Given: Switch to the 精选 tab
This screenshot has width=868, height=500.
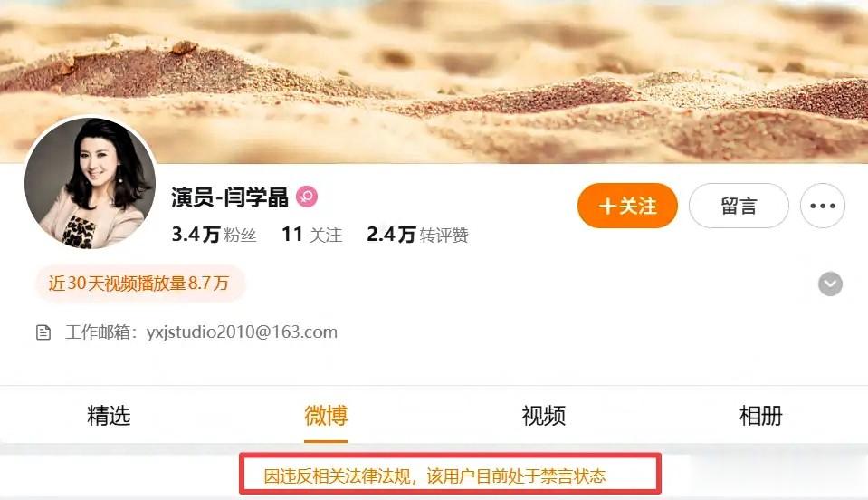Looking at the screenshot, I should [x=109, y=415].
